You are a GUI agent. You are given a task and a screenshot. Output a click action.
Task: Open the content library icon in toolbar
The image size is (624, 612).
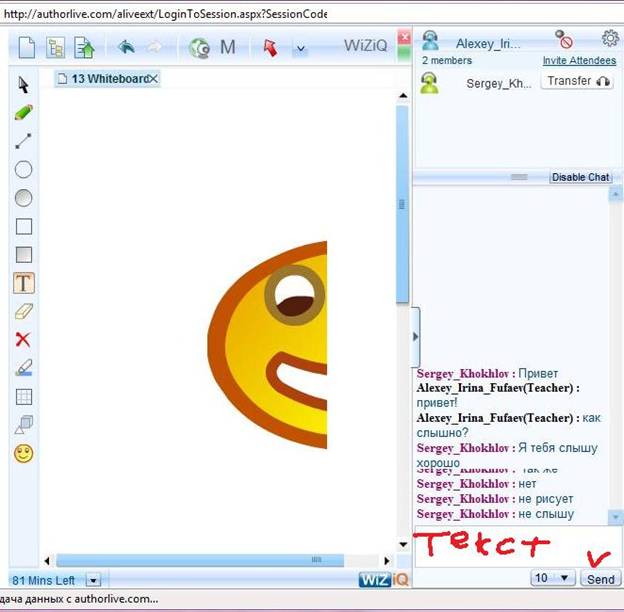tap(55, 48)
